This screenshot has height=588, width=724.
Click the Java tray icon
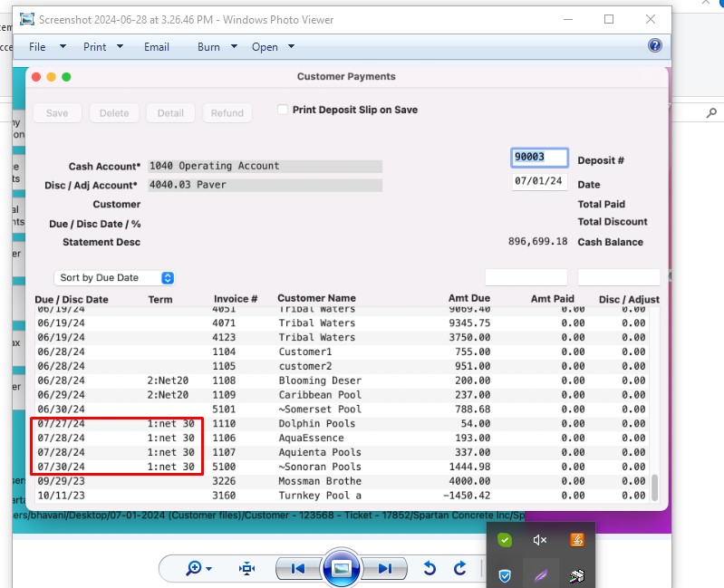click(x=575, y=540)
